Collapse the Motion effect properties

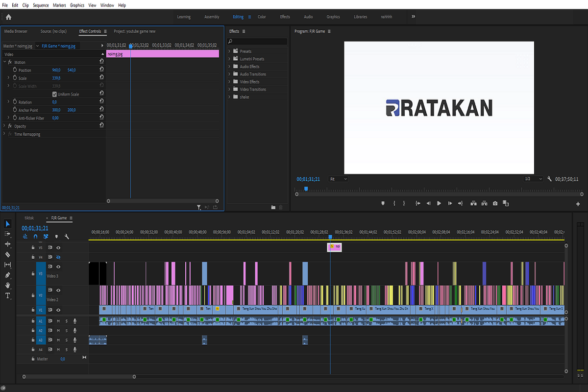coord(4,62)
